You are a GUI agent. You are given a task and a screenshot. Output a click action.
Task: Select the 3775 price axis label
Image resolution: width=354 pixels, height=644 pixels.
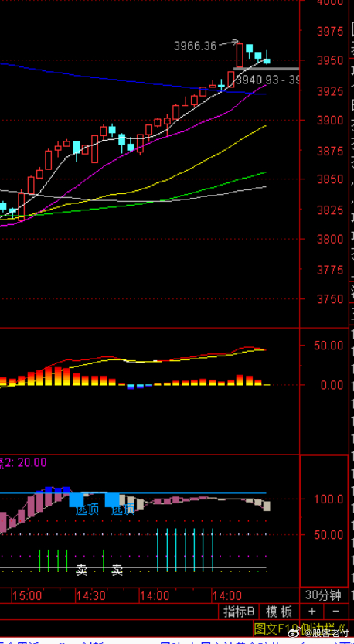point(330,270)
